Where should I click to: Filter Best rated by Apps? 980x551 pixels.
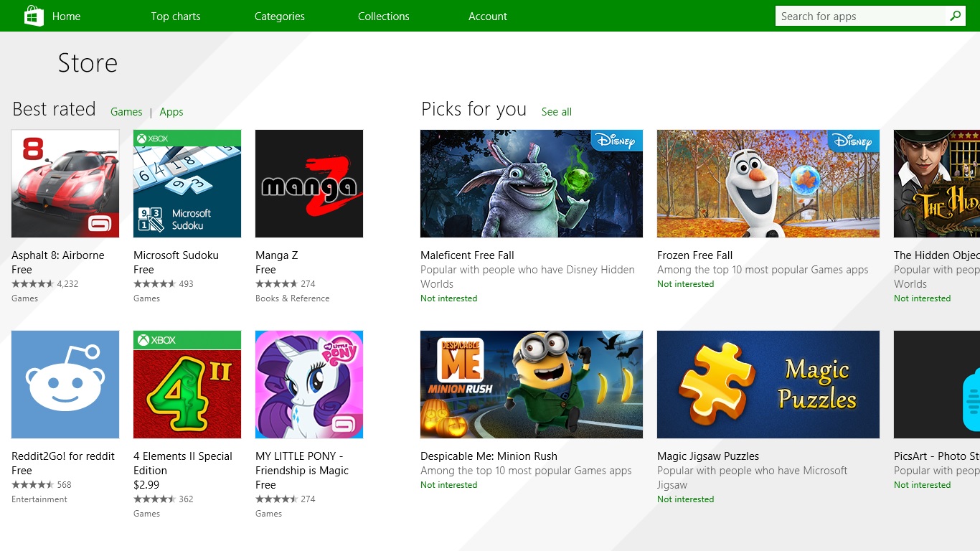[x=171, y=112]
